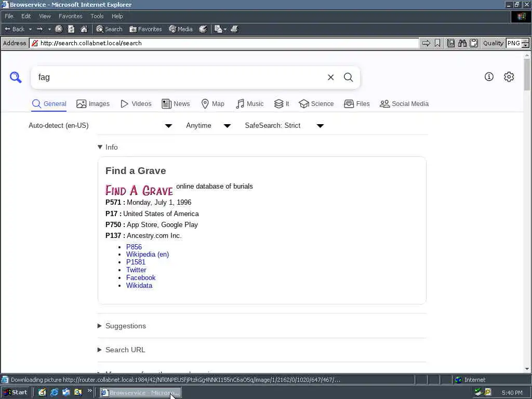This screenshot has height=399, width=532.
Task: Switch to the It tab
Action: (x=282, y=104)
